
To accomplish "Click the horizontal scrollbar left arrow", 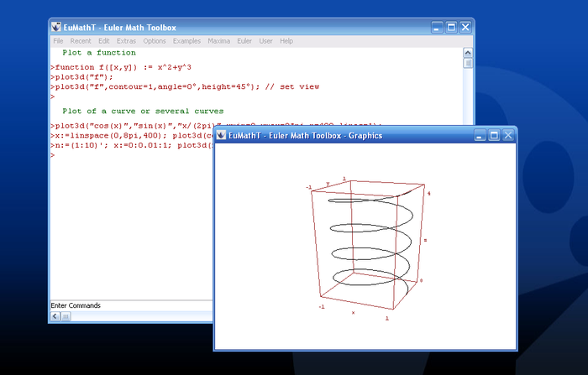I will pos(55,316).
